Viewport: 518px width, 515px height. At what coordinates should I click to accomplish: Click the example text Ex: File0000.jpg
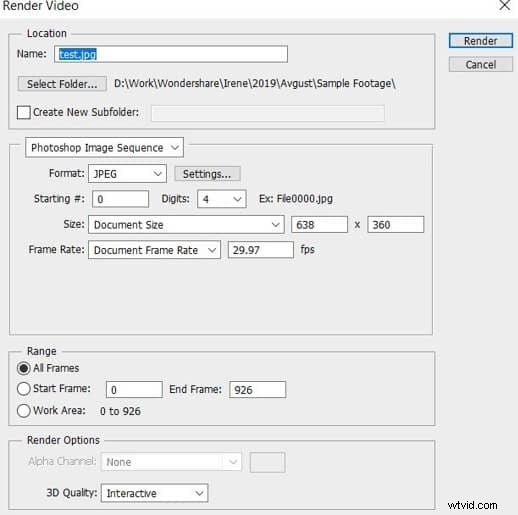coord(296,199)
